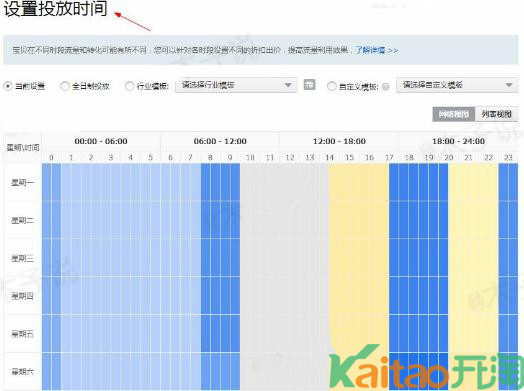Screen dimensions: 524x391
Task: Click the help icon next to 自定义模板
Action: (x=386, y=87)
